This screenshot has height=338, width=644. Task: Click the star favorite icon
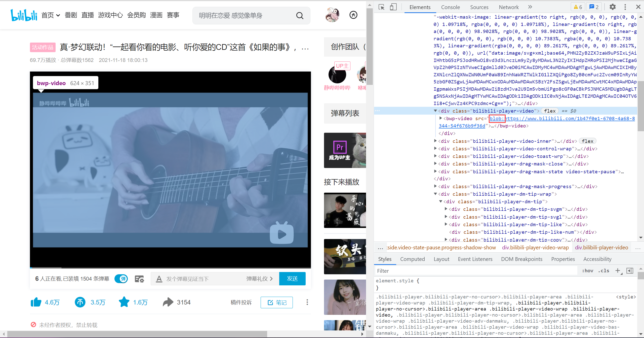124,302
